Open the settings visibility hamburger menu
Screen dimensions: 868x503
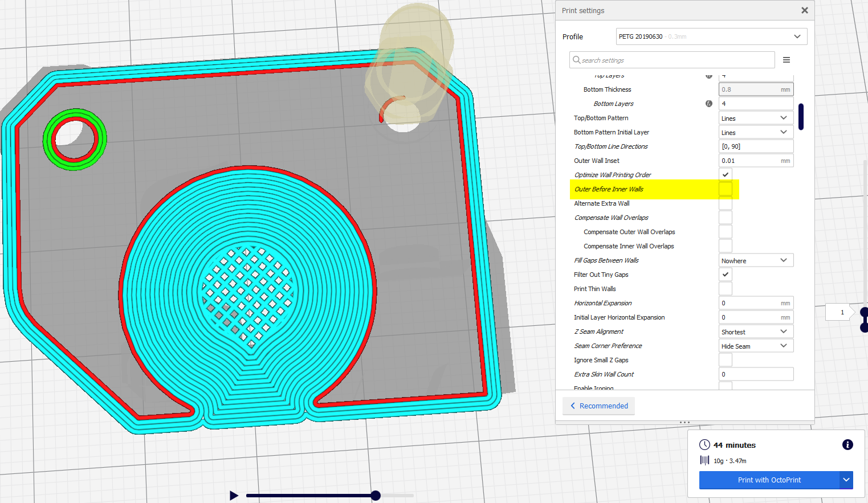tap(787, 60)
